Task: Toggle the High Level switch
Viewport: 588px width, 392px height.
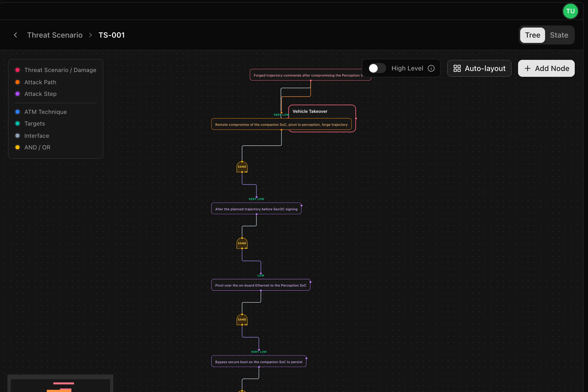Action: [x=377, y=68]
